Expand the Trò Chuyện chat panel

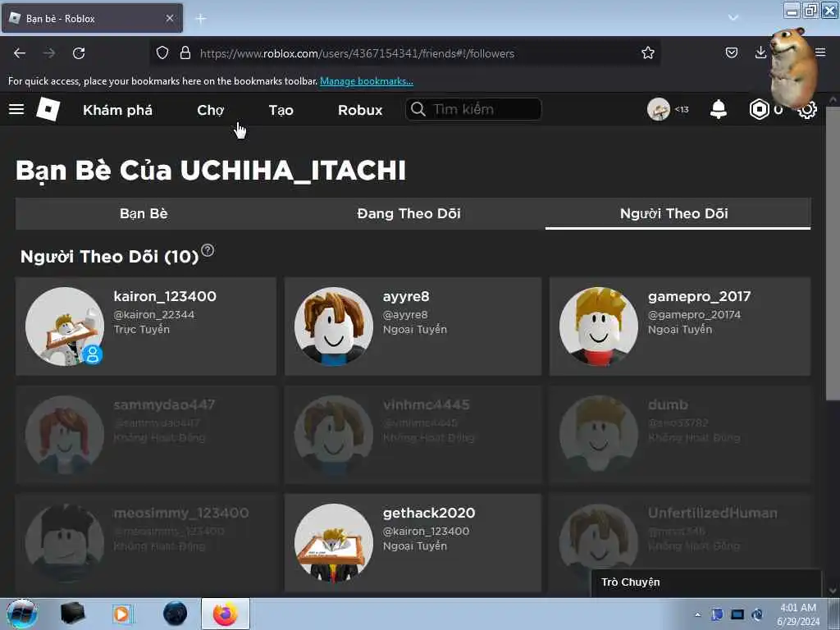(706, 582)
